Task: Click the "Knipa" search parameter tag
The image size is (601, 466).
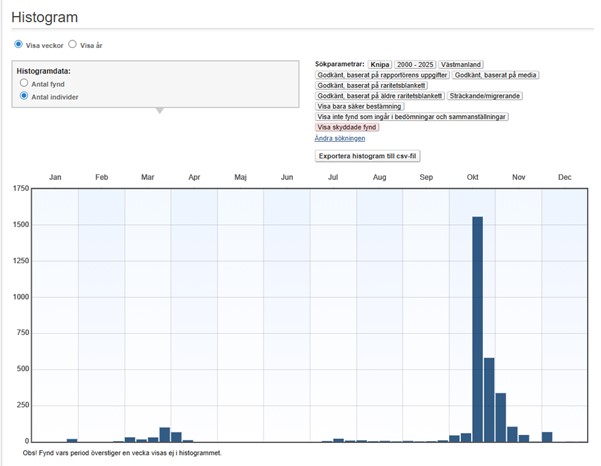Action: click(380, 64)
